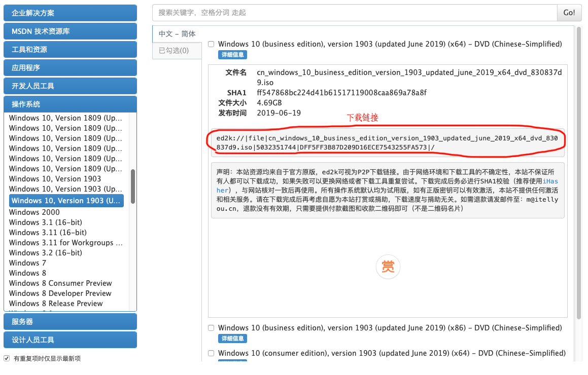Click the business edition x86 DVD title
This screenshot has width=588, height=375.
click(x=390, y=327)
